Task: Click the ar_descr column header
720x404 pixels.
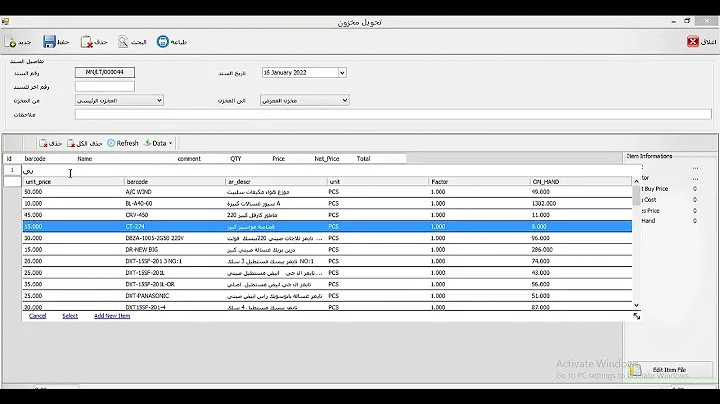Action: [x=276, y=182]
